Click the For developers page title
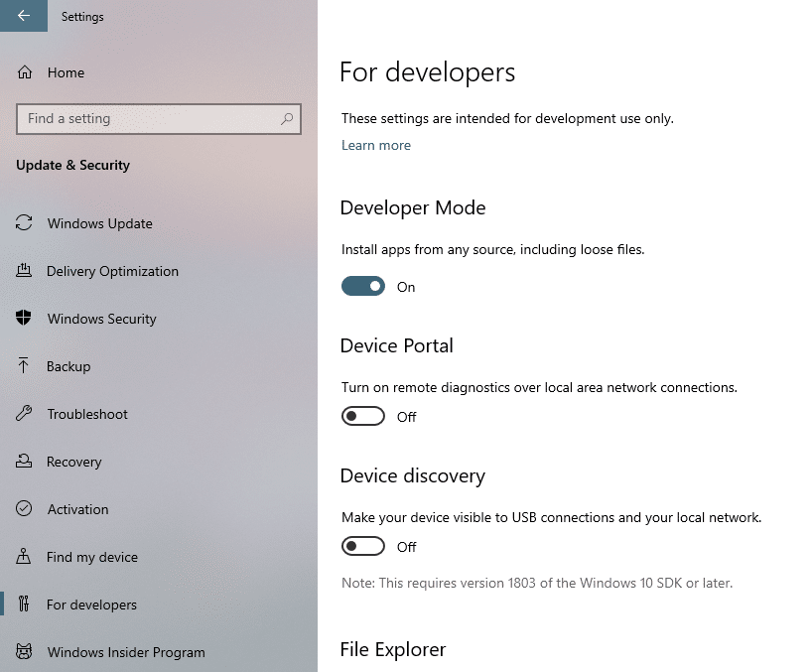 (427, 72)
